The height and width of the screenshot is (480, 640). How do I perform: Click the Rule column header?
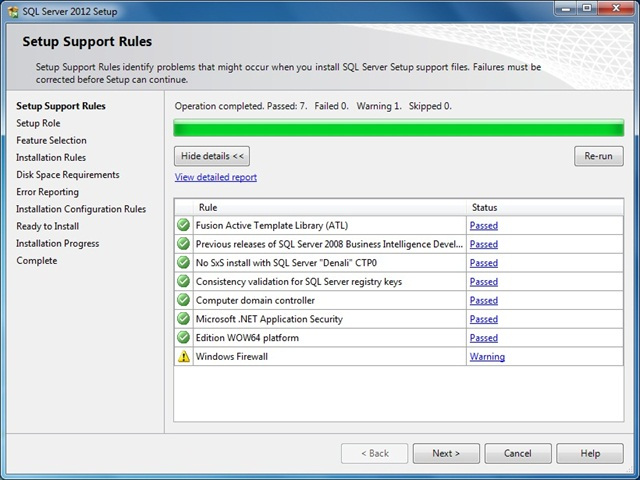click(330, 207)
